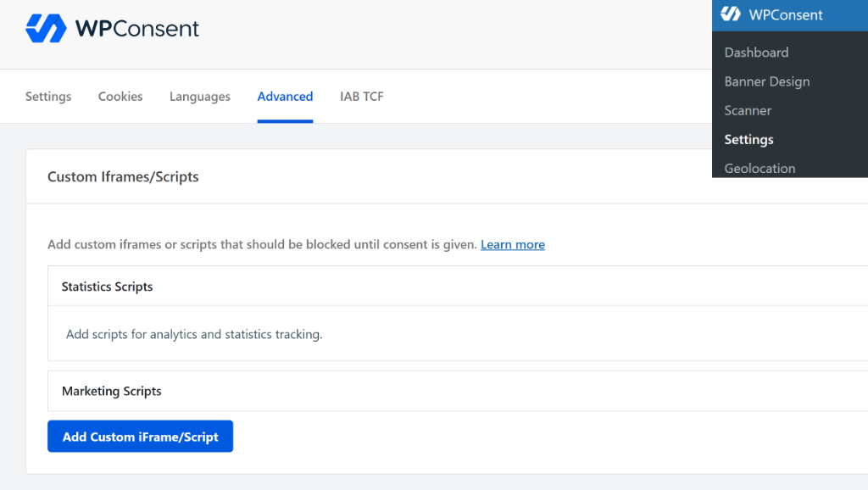Switch to the IAB TCF tab

point(361,96)
